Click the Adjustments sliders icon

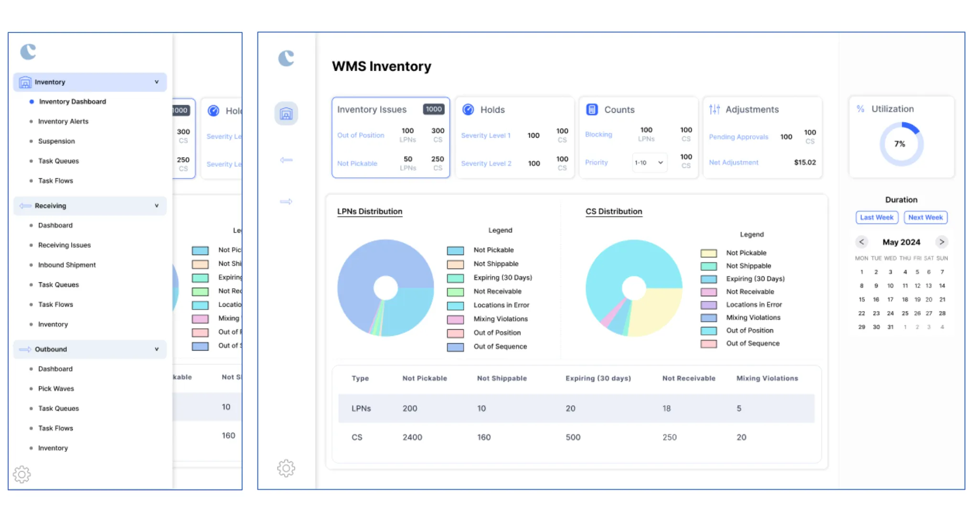714,109
